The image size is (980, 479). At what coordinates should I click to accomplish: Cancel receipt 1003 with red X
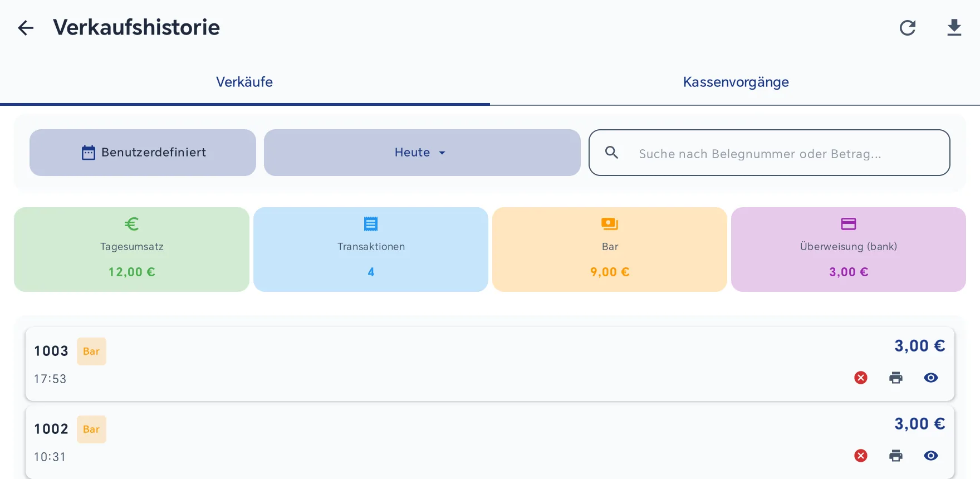click(x=861, y=378)
